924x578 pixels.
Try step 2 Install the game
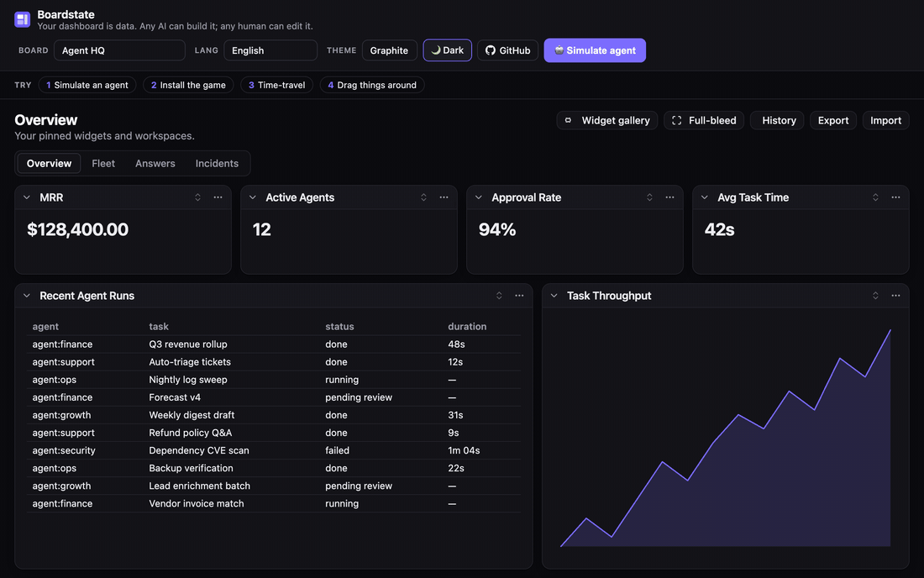[188, 85]
